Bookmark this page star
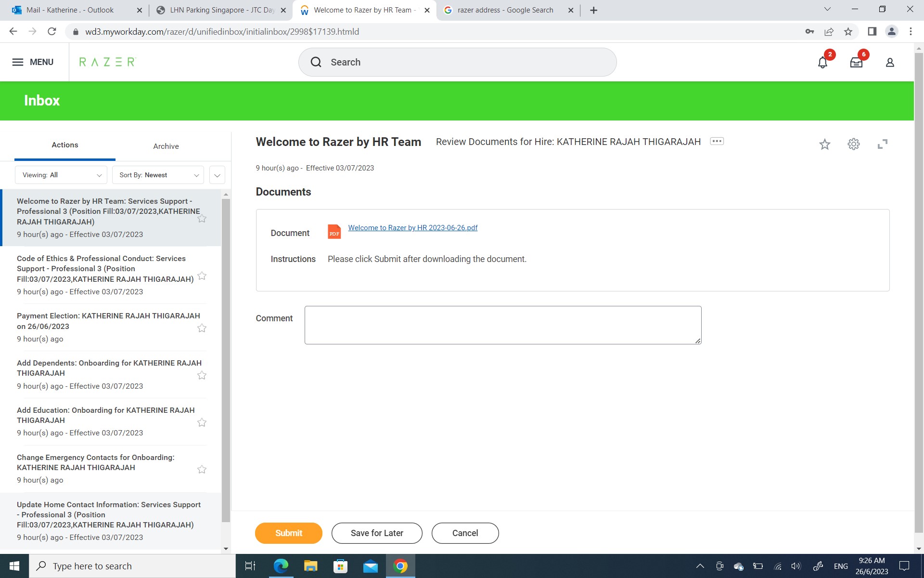The width and height of the screenshot is (924, 578). pos(848,32)
